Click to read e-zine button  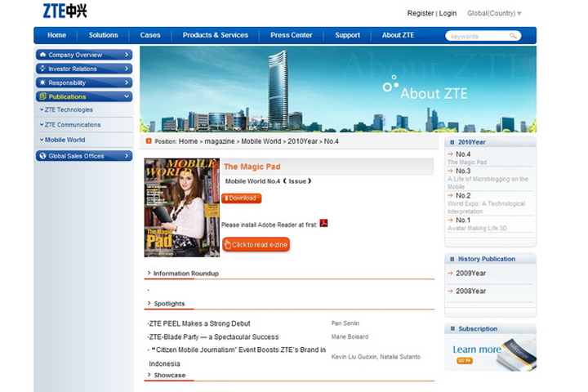pyautogui.click(x=256, y=244)
